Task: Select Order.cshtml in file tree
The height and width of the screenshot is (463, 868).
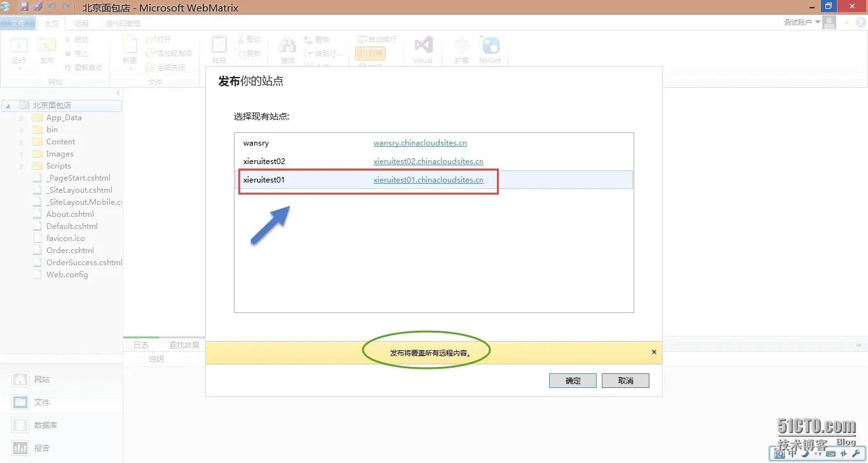Action: [x=70, y=251]
